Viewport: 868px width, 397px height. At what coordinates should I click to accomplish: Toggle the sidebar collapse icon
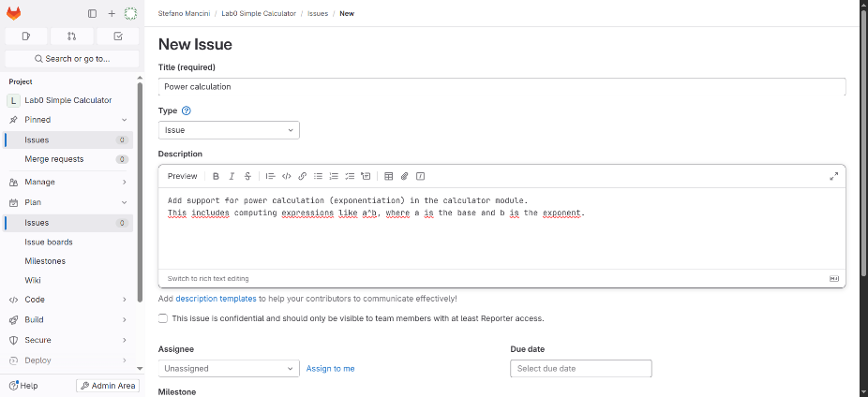[x=92, y=13]
